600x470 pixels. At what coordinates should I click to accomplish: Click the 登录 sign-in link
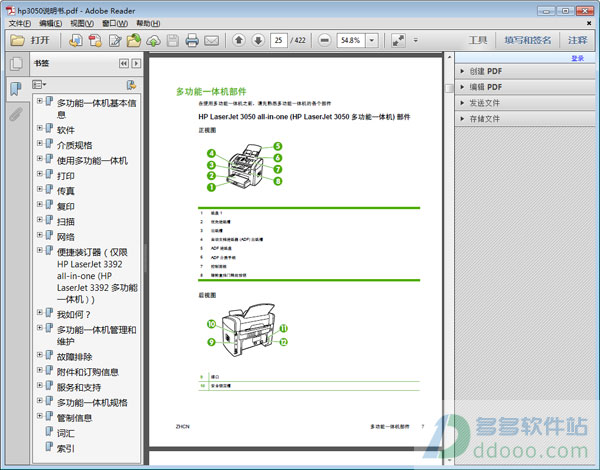[577, 58]
